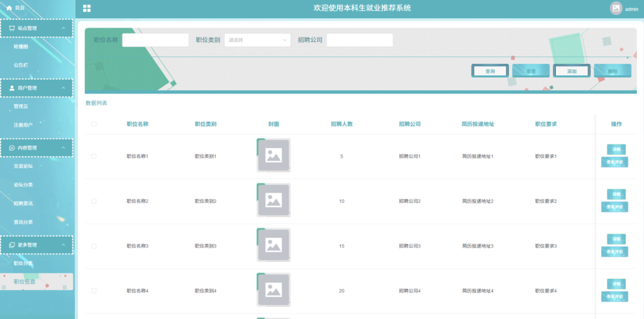Image resolution: width=644 pixels, height=319 pixels.
Task: Click the 简历投递地址 column header
Action: pyautogui.click(x=478, y=124)
